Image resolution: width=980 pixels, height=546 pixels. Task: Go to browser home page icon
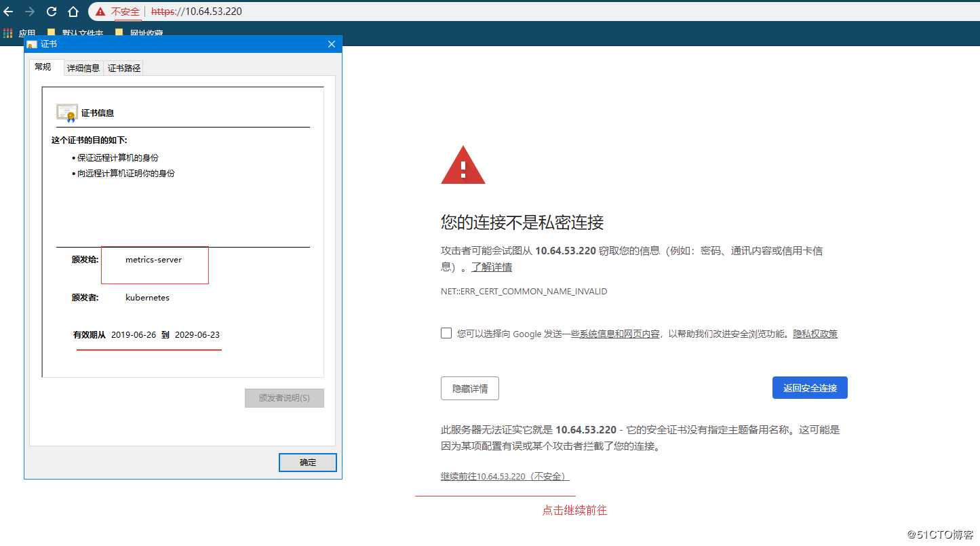click(x=73, y=12)
